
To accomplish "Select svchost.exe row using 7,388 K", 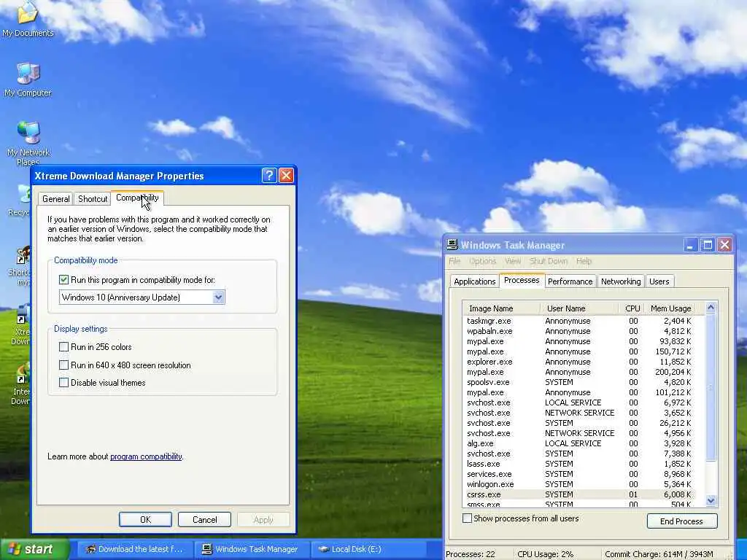I will [x=578, y=454].
